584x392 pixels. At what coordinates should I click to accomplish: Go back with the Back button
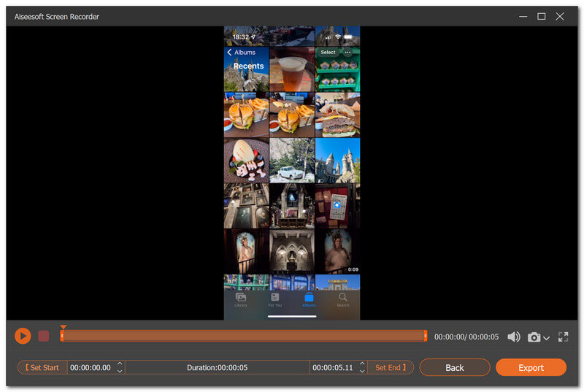[454, 367]
